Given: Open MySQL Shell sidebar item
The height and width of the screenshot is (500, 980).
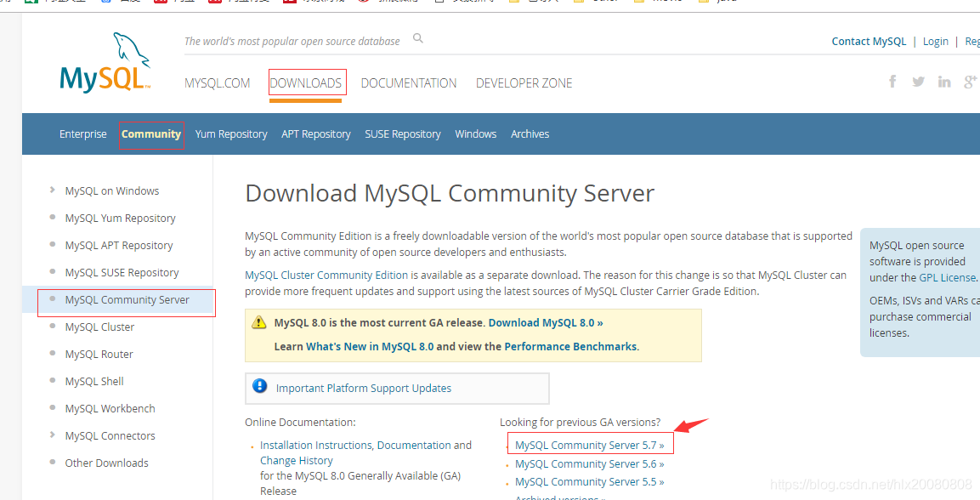Looking at the screenshot, I should pyautogui.click(x=94, y=381).
